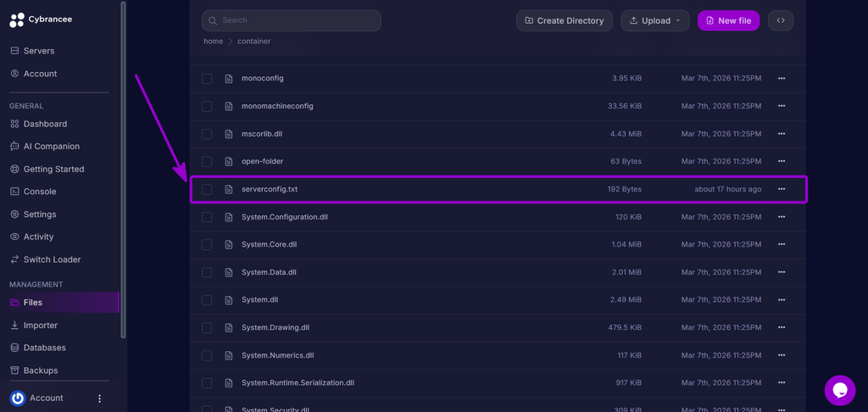This screenshot has width=868, height=412.
Task: Focus the file Search field
Action: (292, 20)
